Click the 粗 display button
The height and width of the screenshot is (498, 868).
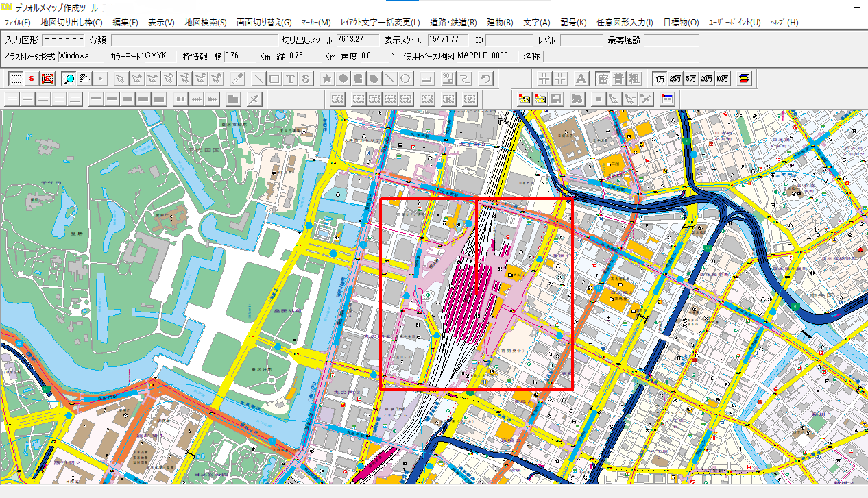(x=636, y=78)
